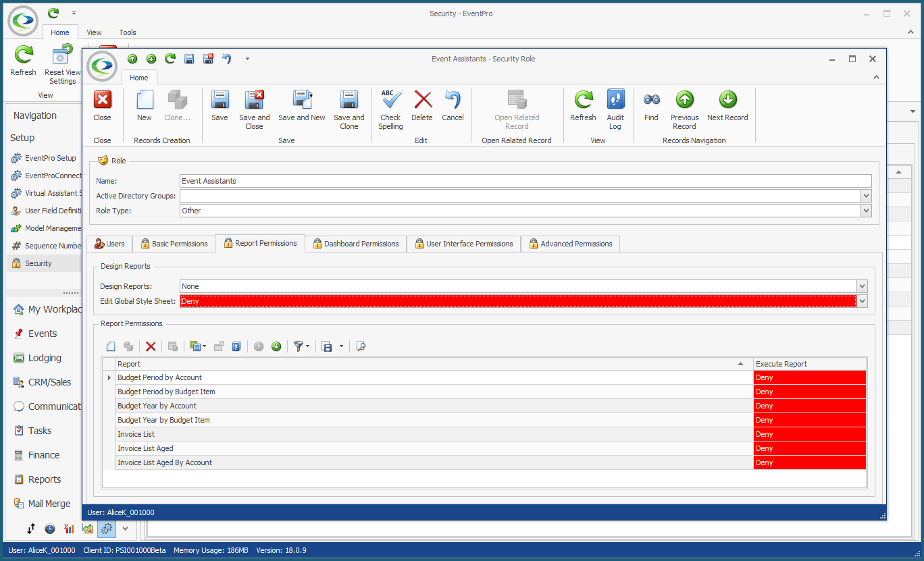
Task: Open the Events navigation group
Action: pos(44,333)
